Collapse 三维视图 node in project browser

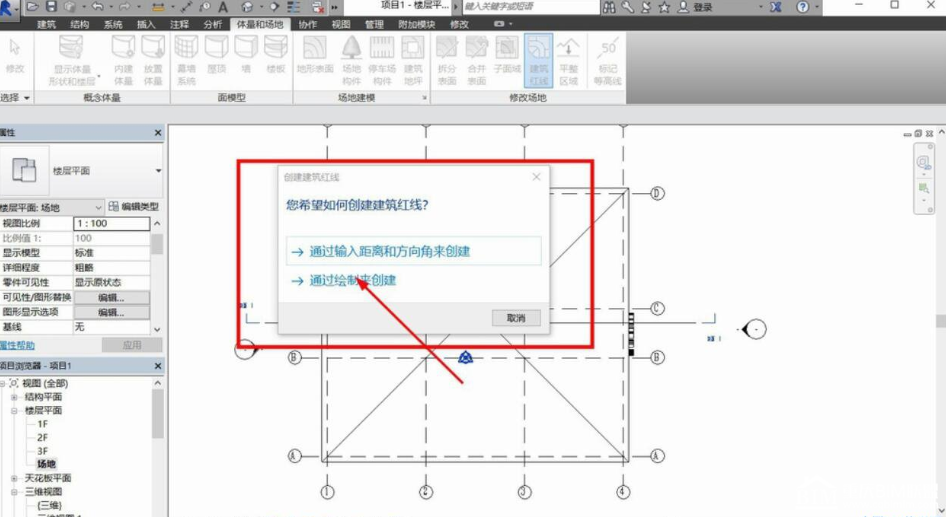click(14, 492)
